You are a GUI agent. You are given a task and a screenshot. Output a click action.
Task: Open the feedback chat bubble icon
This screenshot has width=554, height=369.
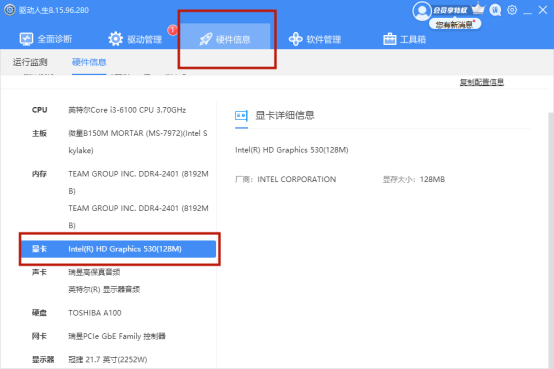(x=495, y=10)
